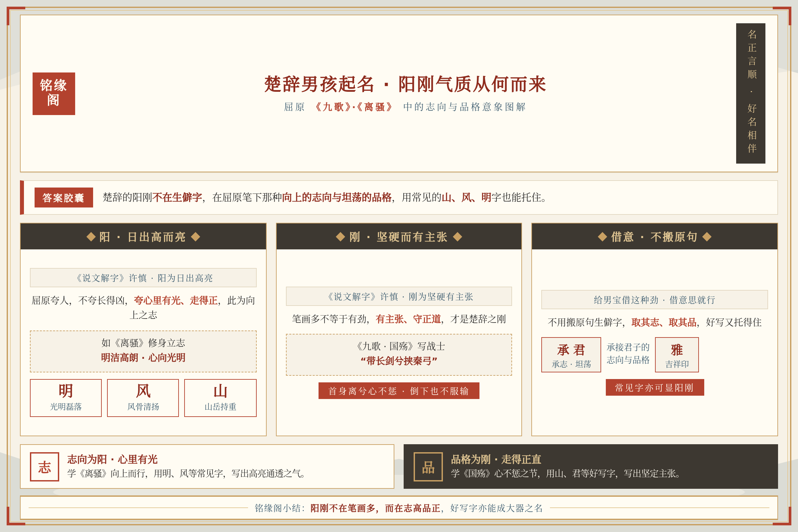The image size is (798, 532).
Task: Click the 雅 吉祥印 card
Action: (x=677, y=355)
